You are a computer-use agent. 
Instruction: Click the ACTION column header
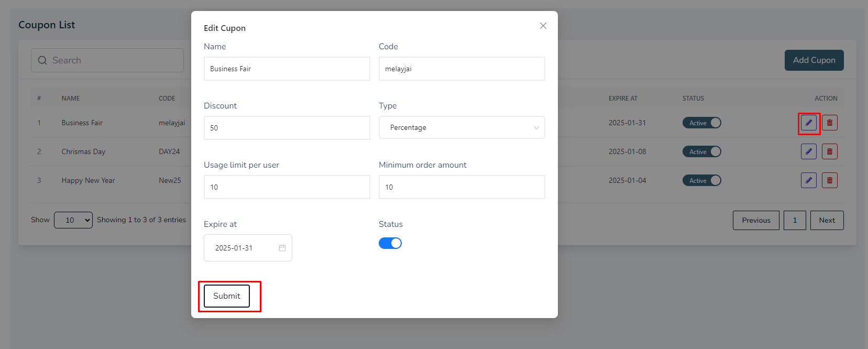click(826, 98)
